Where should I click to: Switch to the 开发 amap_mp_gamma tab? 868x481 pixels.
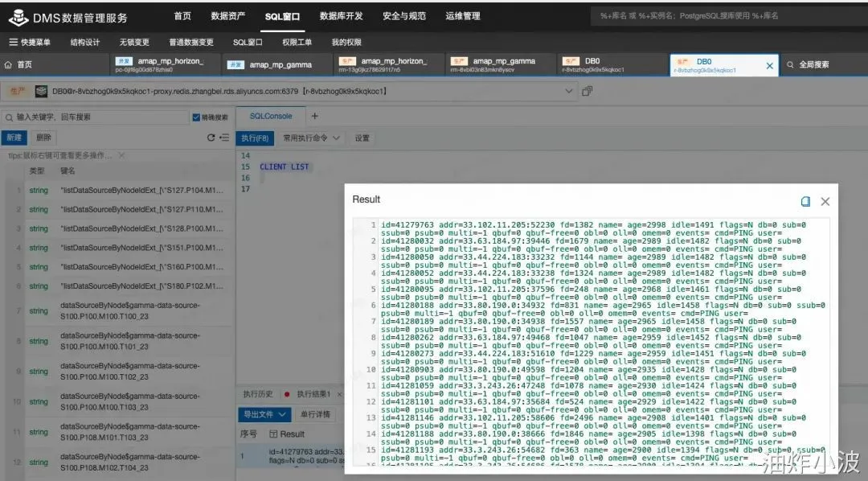[x=276, y=65]
